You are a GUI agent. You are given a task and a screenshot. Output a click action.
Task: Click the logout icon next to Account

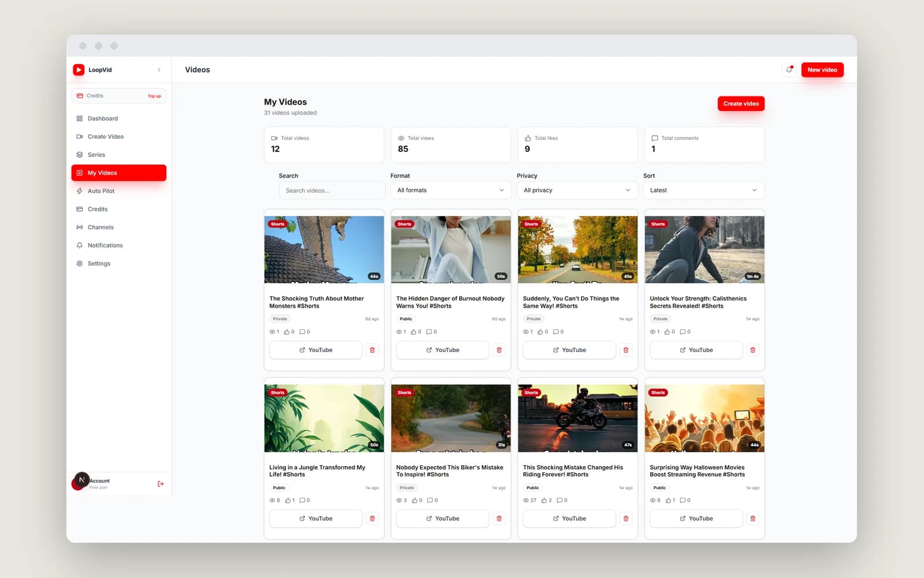pos(161,484)
